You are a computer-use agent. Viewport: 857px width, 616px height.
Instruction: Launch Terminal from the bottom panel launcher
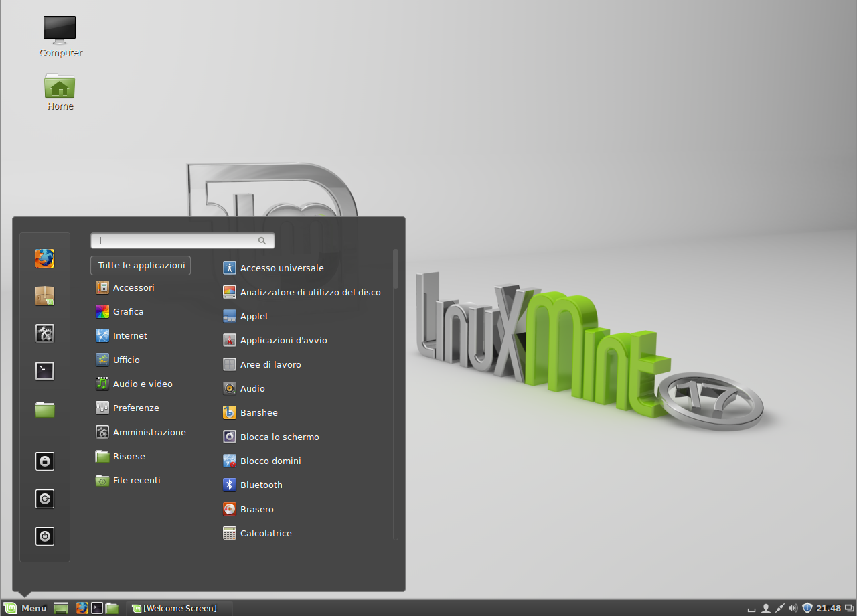point(97,608)
